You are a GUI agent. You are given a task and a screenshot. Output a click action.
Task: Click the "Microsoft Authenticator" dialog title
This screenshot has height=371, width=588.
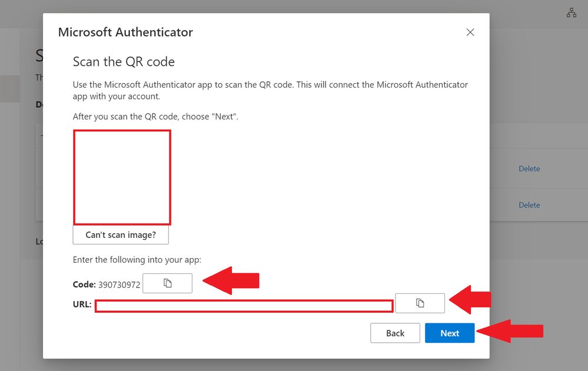pos(125,32)
